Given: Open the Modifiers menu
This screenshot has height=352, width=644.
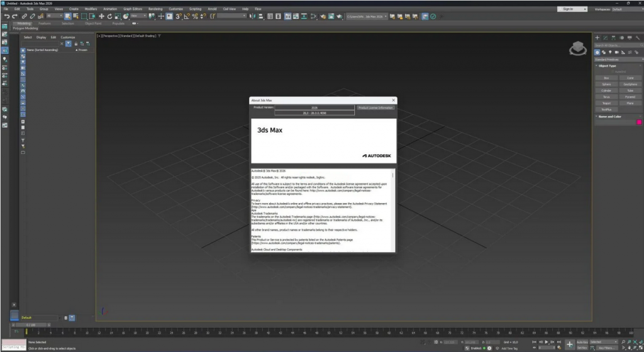Looking at the screenshot, I should (x=91, y=9).
